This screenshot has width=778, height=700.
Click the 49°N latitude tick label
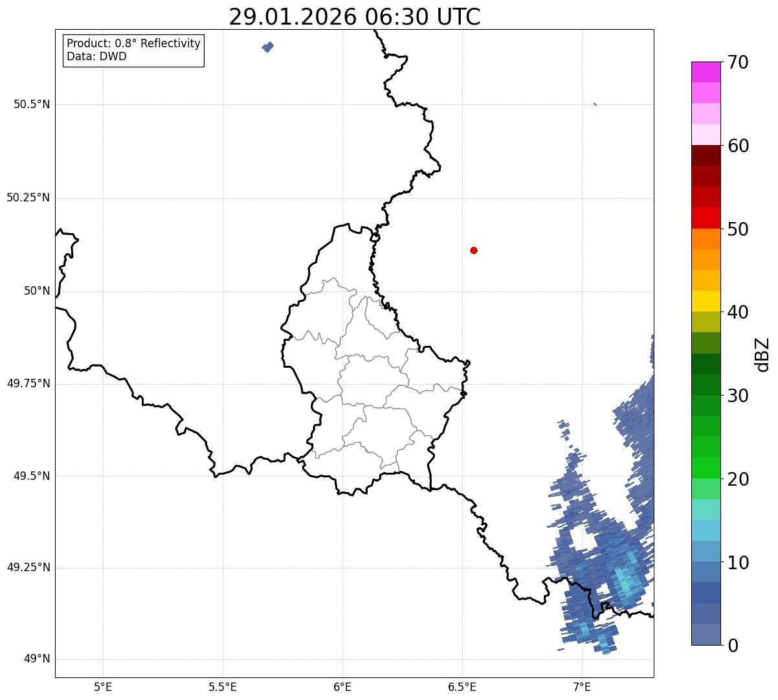click(37, 659)
